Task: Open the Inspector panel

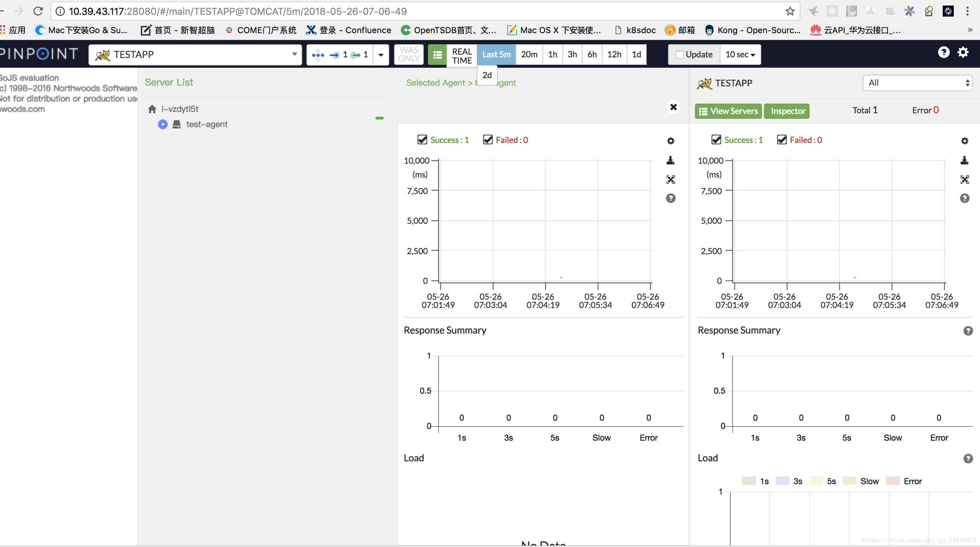Action: (x=787, y=111)
